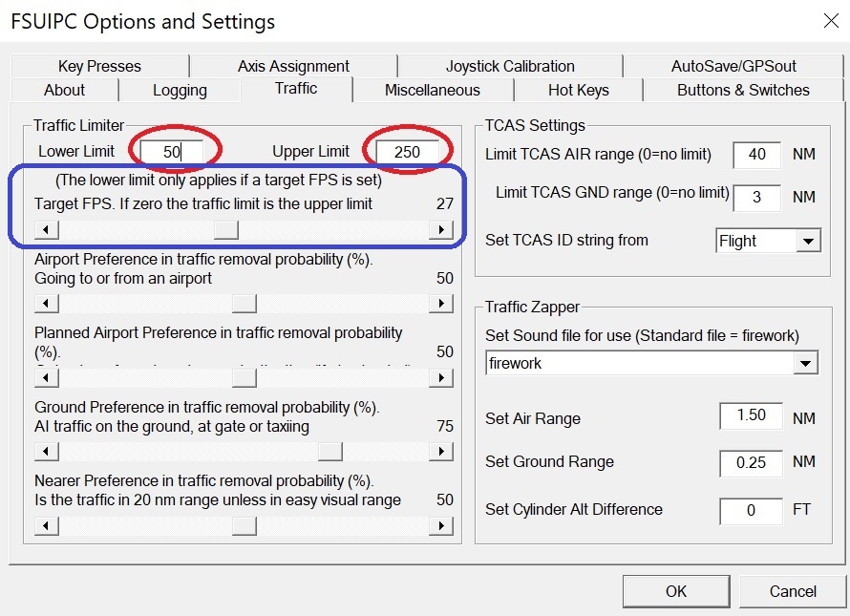Screen dimensions: 850x616
Task: Click the "Set Sound file for use" label
Action: [x=642, y=335]
